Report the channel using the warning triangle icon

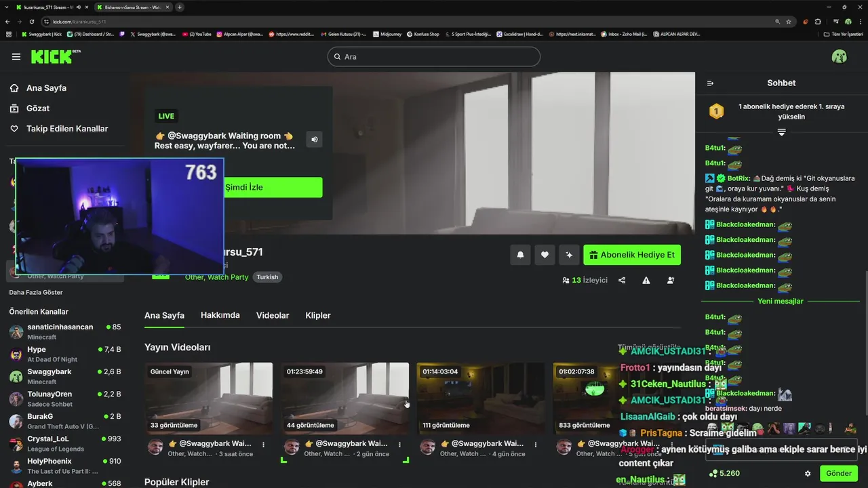[646, 280]
